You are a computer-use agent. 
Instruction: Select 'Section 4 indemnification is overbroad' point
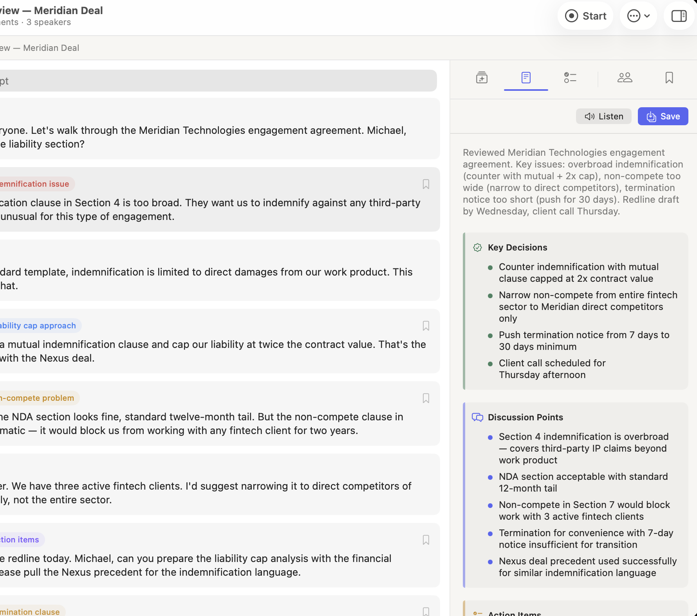coord(584,448)
